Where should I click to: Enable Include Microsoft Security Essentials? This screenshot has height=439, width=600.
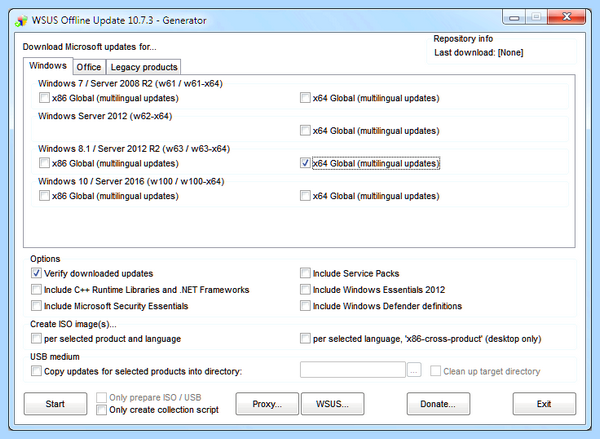pos(36,306)
